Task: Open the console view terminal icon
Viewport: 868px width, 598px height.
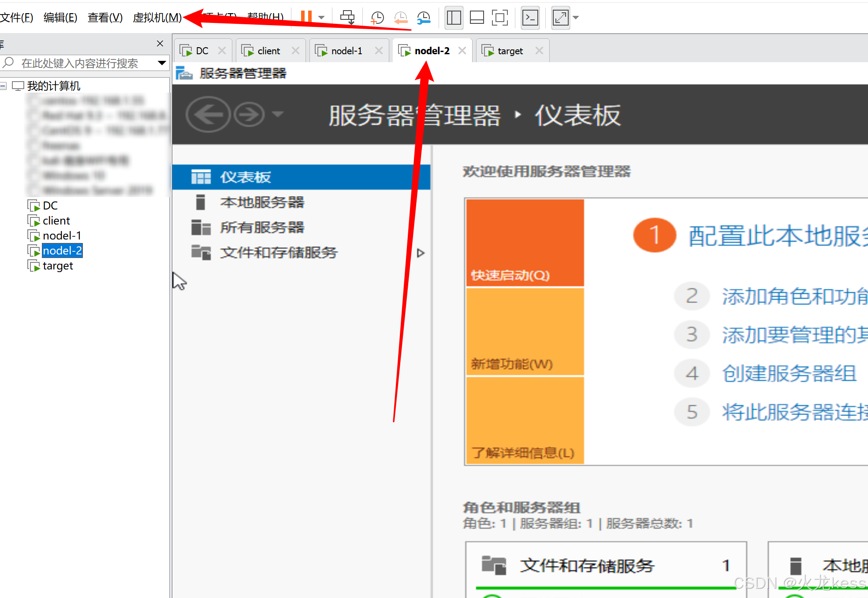Action: point(530,18)
